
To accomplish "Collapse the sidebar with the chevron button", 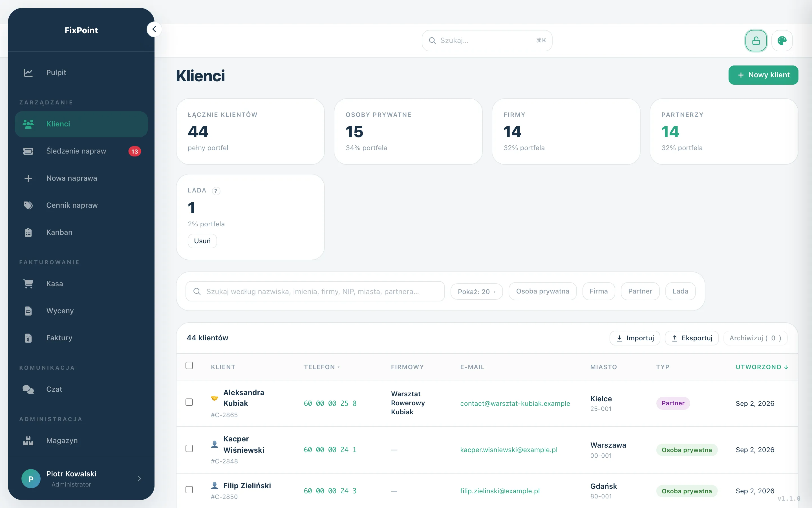I will coord(154,29).
